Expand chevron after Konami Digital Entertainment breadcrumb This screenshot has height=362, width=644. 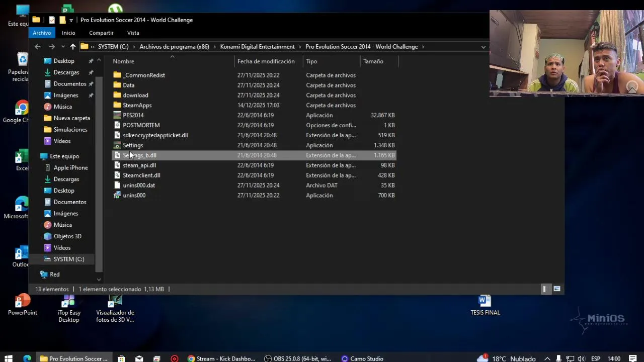(x=300, y=47)
